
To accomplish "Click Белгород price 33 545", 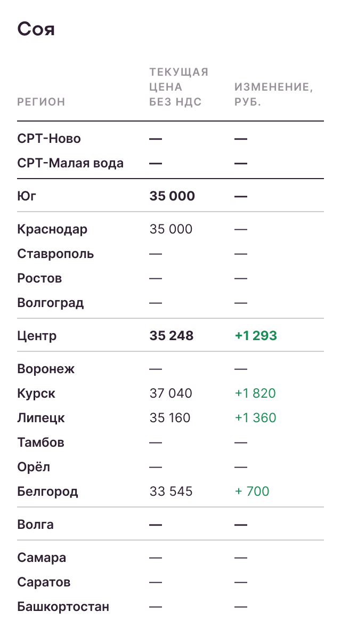I will point(171,492).
